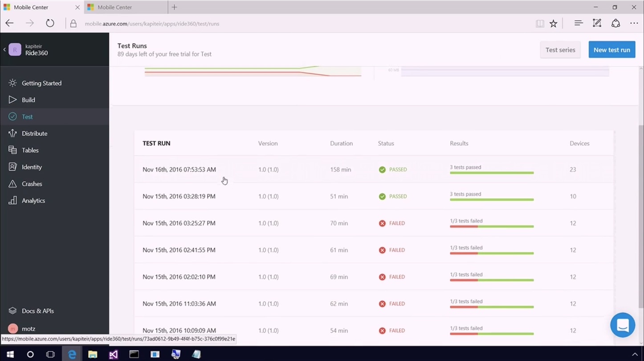Click the Ride360 app icon

(15, 49)
